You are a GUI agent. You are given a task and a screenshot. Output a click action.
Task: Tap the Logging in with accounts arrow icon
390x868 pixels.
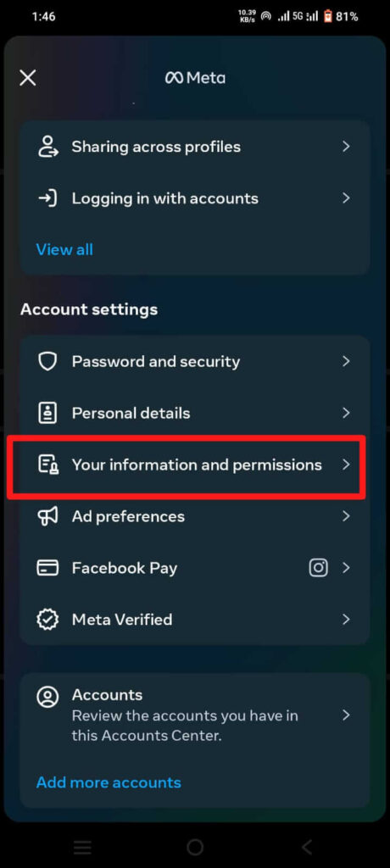(x=47, y=198)
